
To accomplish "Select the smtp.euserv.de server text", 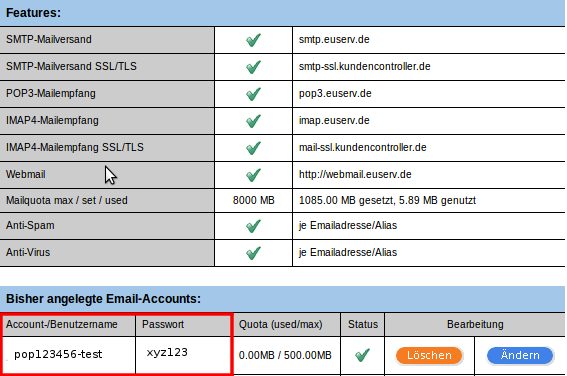I will [334, 39].
